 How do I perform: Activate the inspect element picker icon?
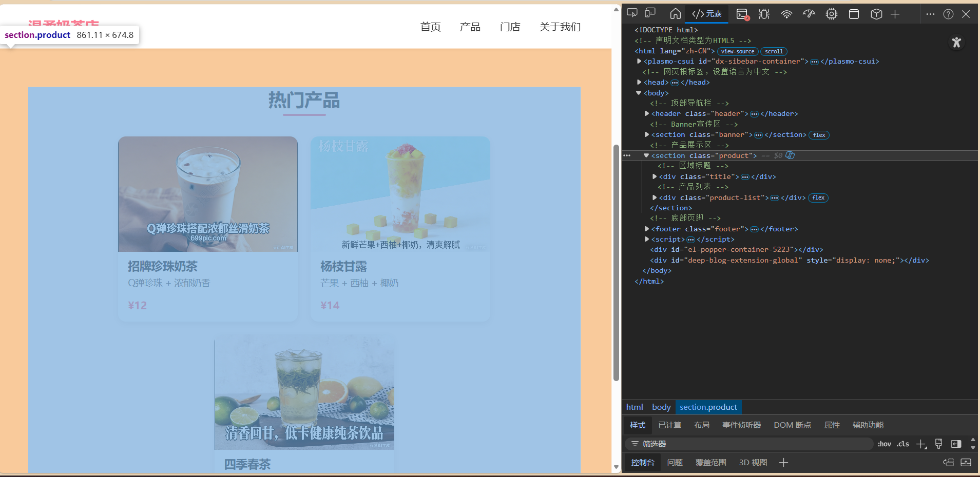click(x=632, y=13)
